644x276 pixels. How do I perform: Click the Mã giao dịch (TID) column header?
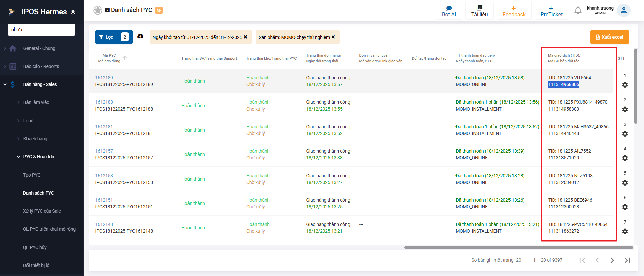564,58
